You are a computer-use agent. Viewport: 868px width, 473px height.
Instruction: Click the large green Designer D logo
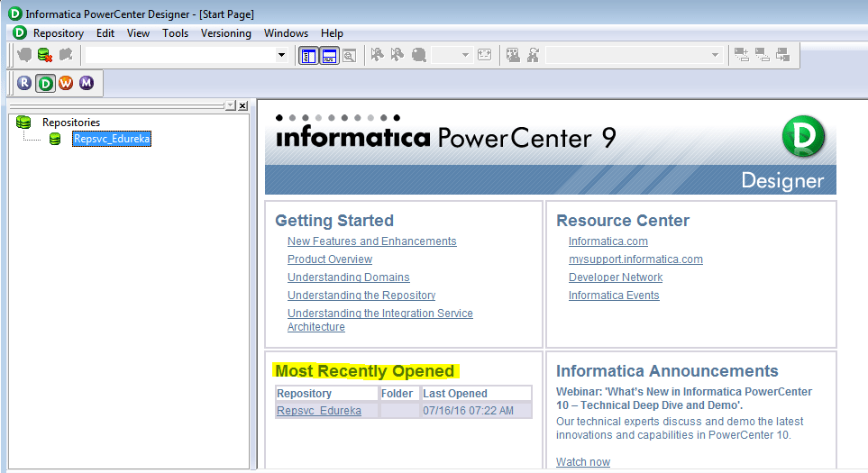point(803,136)
